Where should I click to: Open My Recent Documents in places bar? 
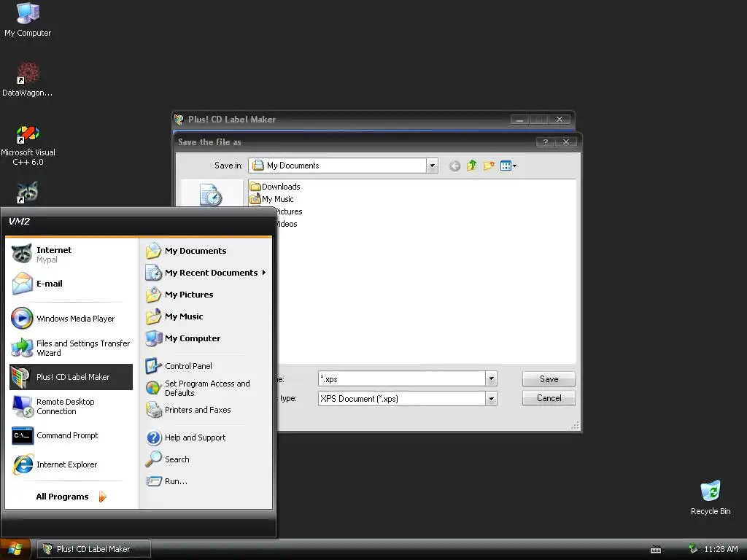point(211,195)
